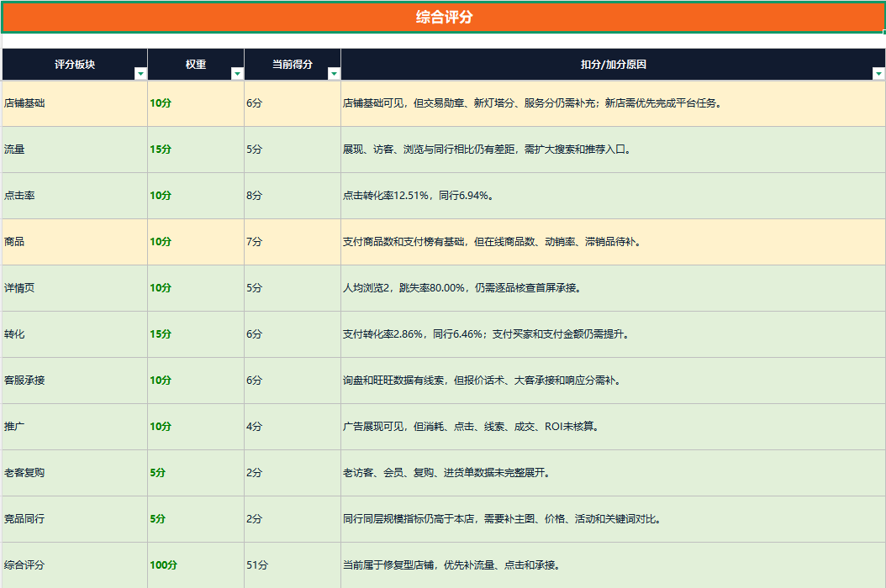Screen dimensions: 886x588
Task: Select the reason text starting 同行同层规模指标
Action: 502,519
